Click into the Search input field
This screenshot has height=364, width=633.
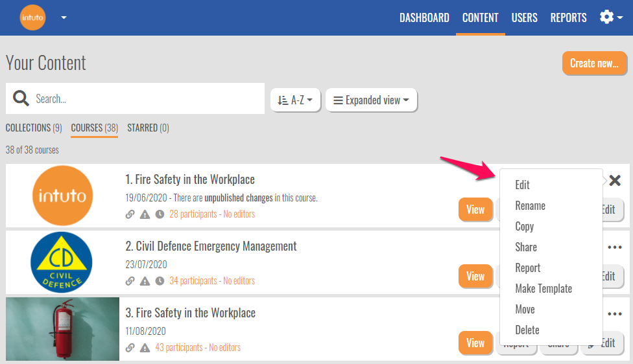click(x=146, y=99)
